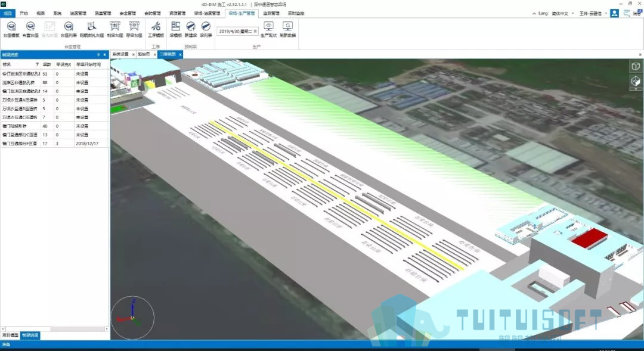Select the table row with beam count 40
This screenshot has width=644, height=351.
click(55, 126)
